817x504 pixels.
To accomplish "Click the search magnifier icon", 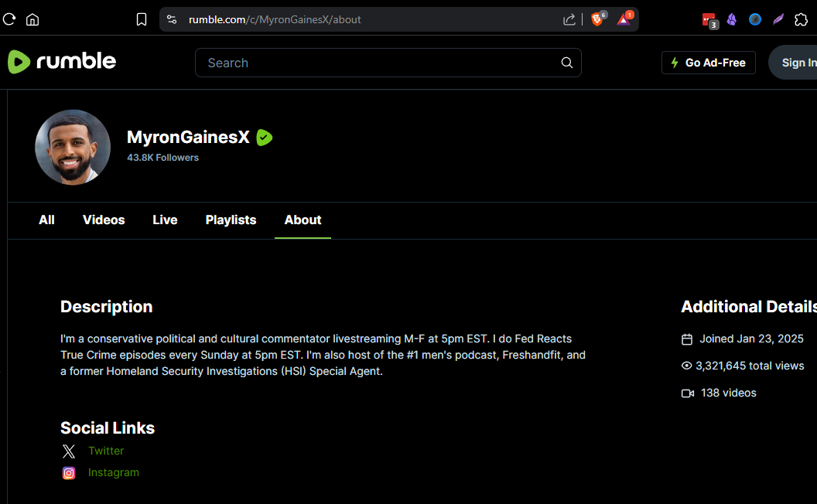I will pos(567,63).
